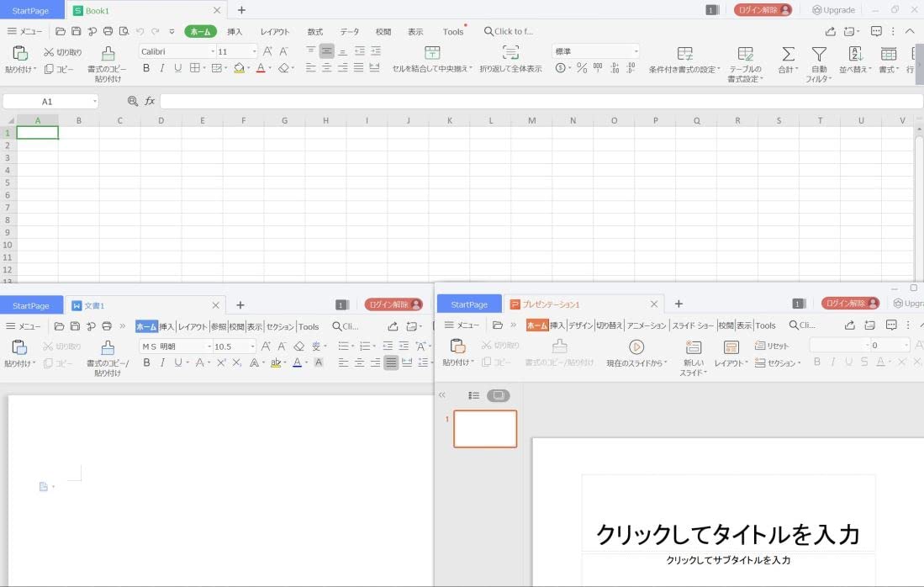Image resolution: width=924 pixels, height=587 pixels.
Task: Start slideshow from current slide icon
Action: (x=636, y=347)
